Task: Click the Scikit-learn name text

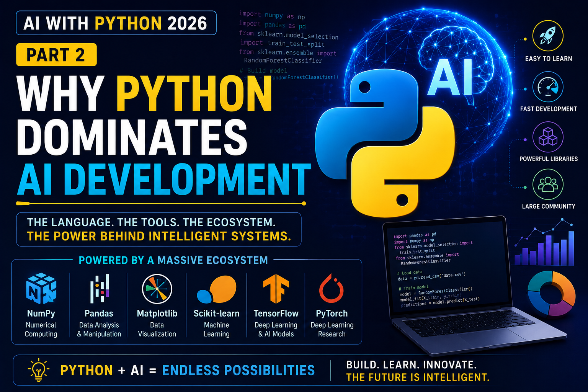Action: click(216, 314)
